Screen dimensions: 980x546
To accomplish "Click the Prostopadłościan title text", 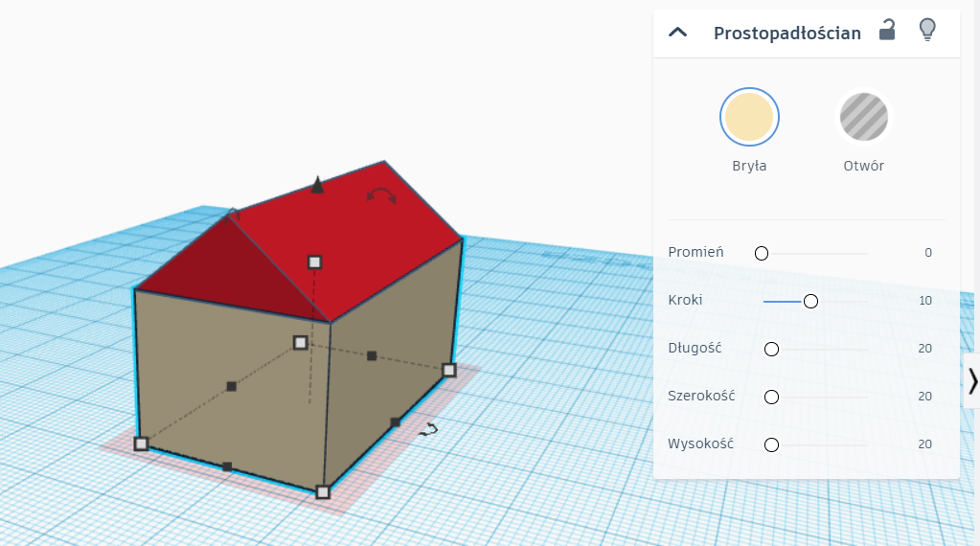I will [787, 34].
